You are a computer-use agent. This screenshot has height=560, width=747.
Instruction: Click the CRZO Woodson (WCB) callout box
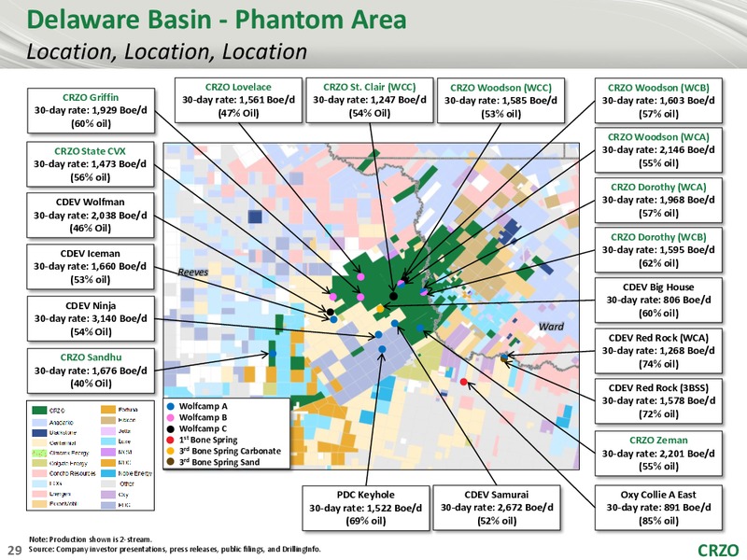coord(658,101)
